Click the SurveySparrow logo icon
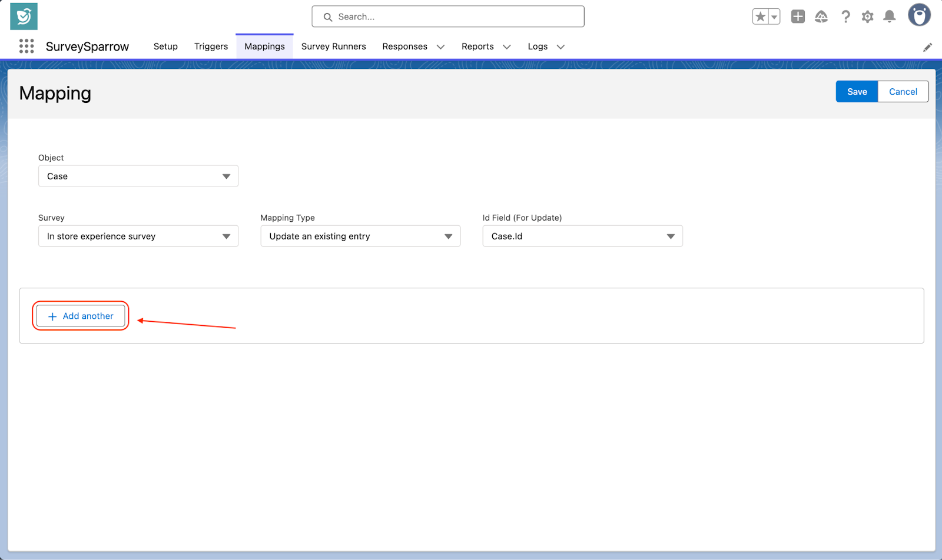This screenshot has width=942, height=560. pyautogui.click(x=24, y=16)
